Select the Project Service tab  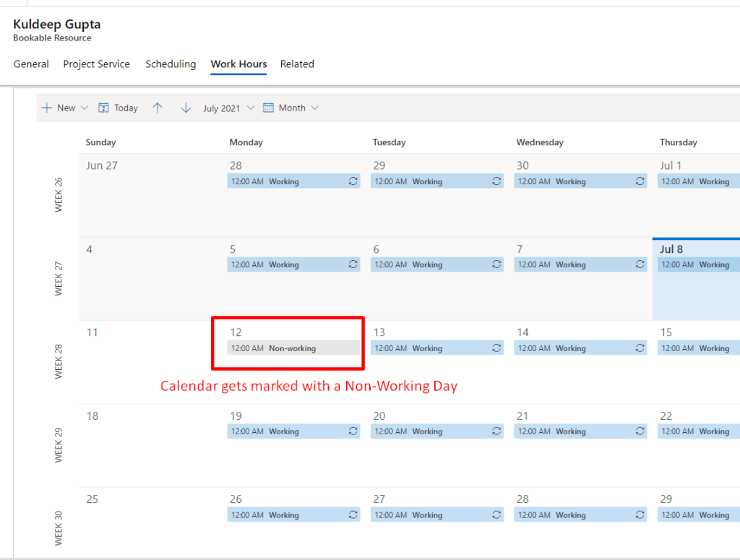pos(96,64)
